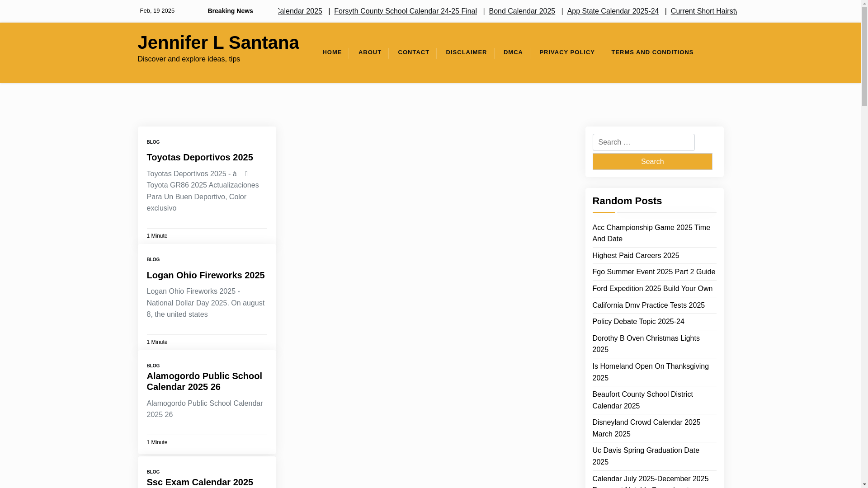The width and height of the screenshot is (868, 488).
Task: Open the PRIVACY POLICY menu item
Action: point(567,52)
